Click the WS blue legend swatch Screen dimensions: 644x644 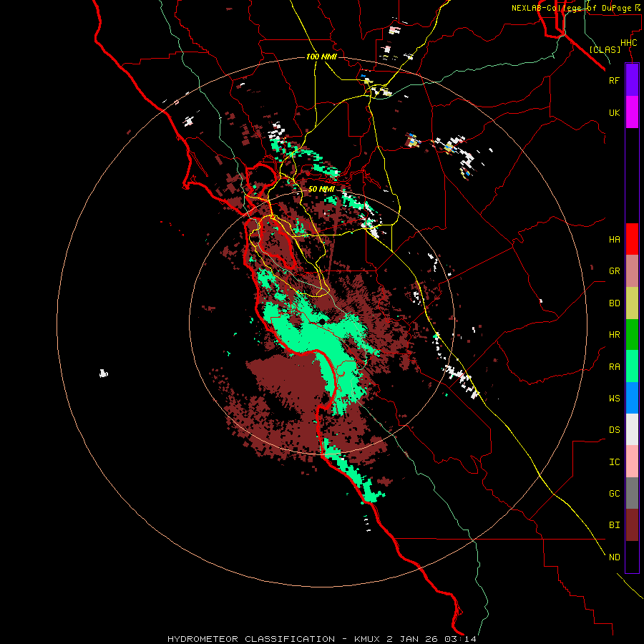tap(632, 398)
